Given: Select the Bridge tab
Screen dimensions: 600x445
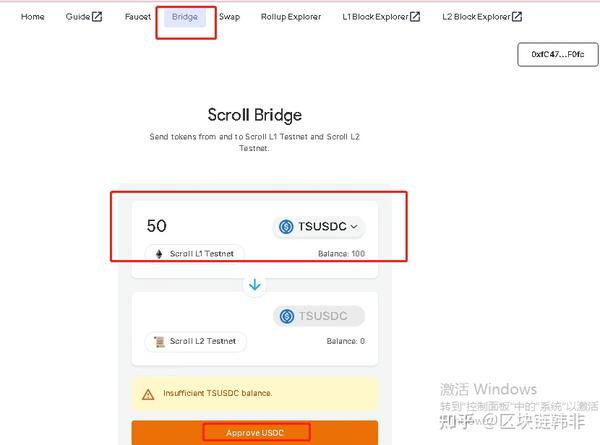Looking at the screenshot, I should click(185, 17).
